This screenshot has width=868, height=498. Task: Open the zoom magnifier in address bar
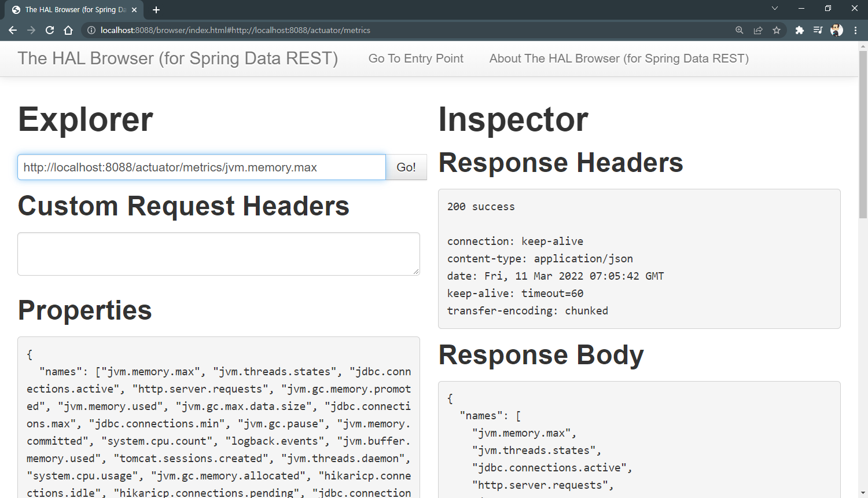[x=740, y=30]
